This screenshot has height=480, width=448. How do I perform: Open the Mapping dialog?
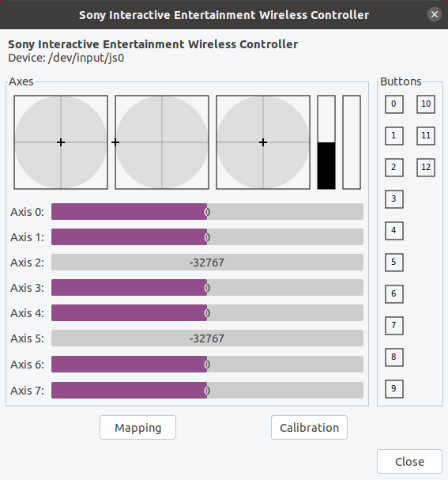coord(137,427)
